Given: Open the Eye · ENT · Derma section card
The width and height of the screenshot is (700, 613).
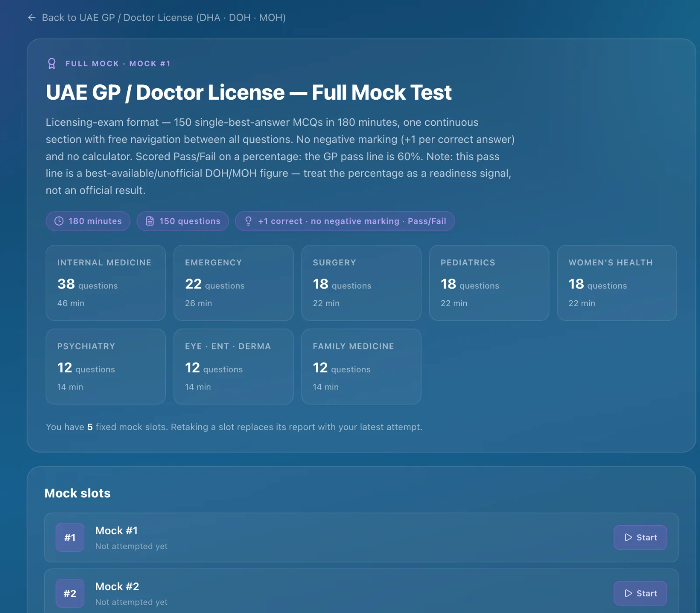Looking at the screenshot, I should pyautogui.click(x=234, y=366).
